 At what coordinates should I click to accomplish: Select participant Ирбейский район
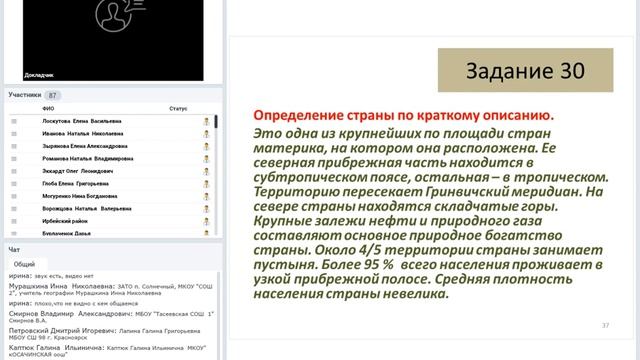pyautogui.click(x=65, y=221)
